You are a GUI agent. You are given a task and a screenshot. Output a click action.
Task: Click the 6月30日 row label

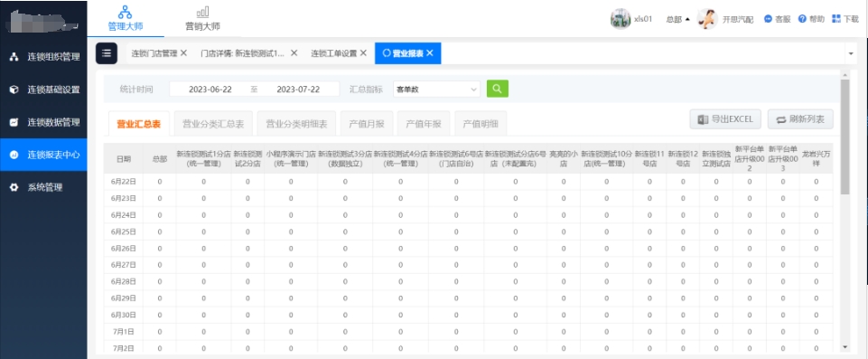point(124,316)
